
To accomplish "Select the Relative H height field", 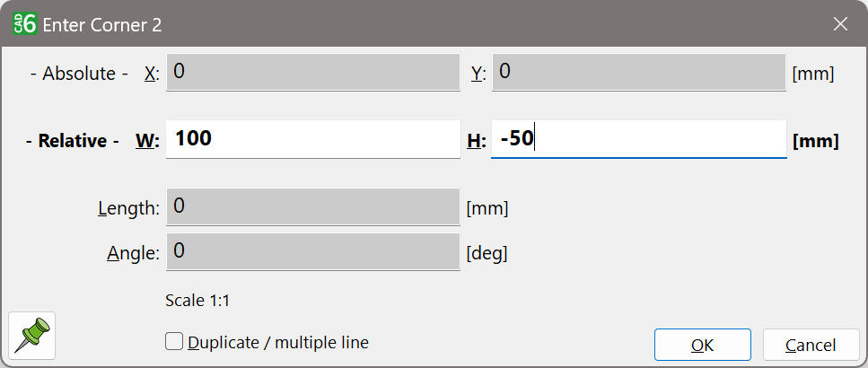I will pyautogui.click(x=639, y=139).
